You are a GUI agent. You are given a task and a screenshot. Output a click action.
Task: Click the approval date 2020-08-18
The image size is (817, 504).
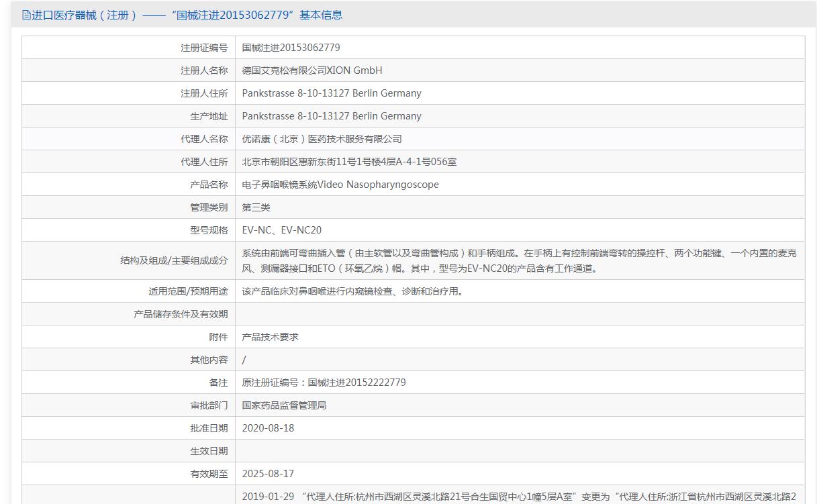(268, 428)
